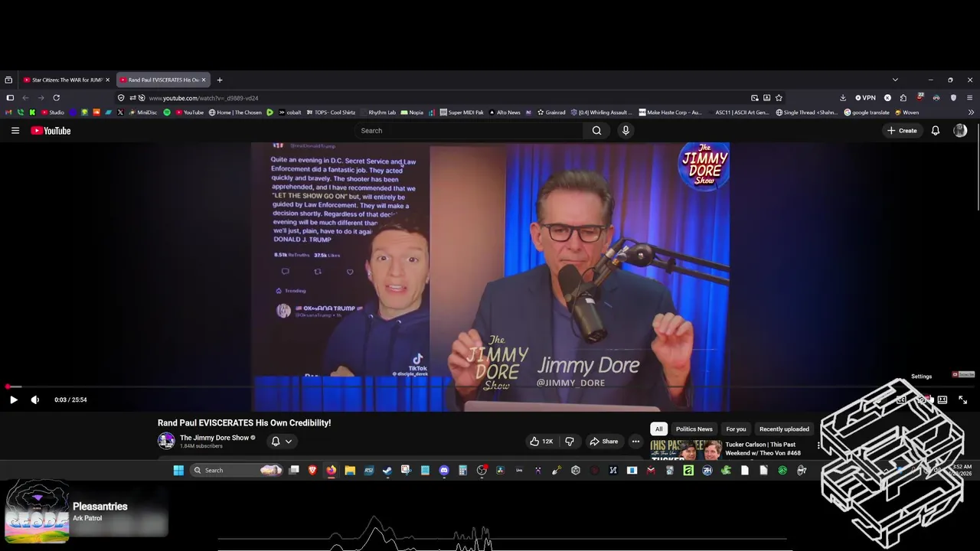Select the All filter chip
The image size is (980, 551).
tap(658, 429)
